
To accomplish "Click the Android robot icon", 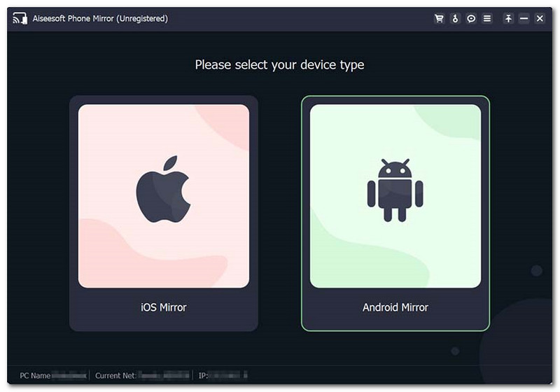I will click(x=395, y=190).
